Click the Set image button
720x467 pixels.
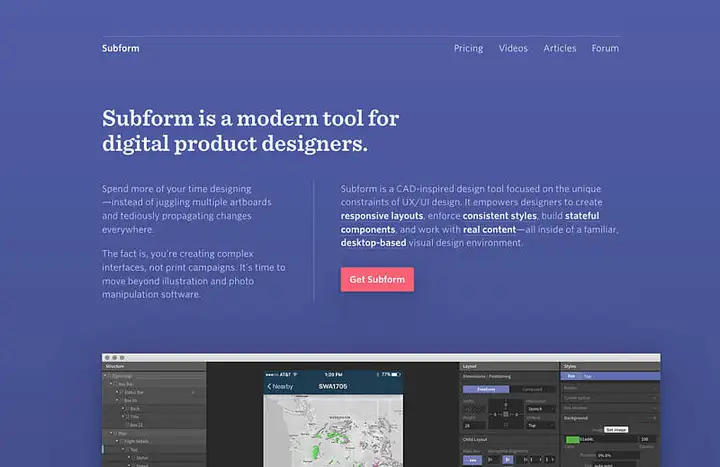pos(616,430)
